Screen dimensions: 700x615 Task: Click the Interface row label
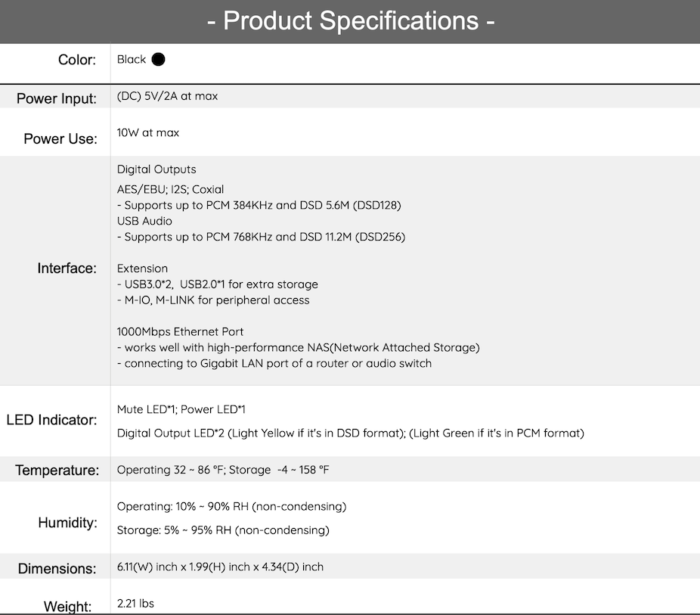click(67, 269)
